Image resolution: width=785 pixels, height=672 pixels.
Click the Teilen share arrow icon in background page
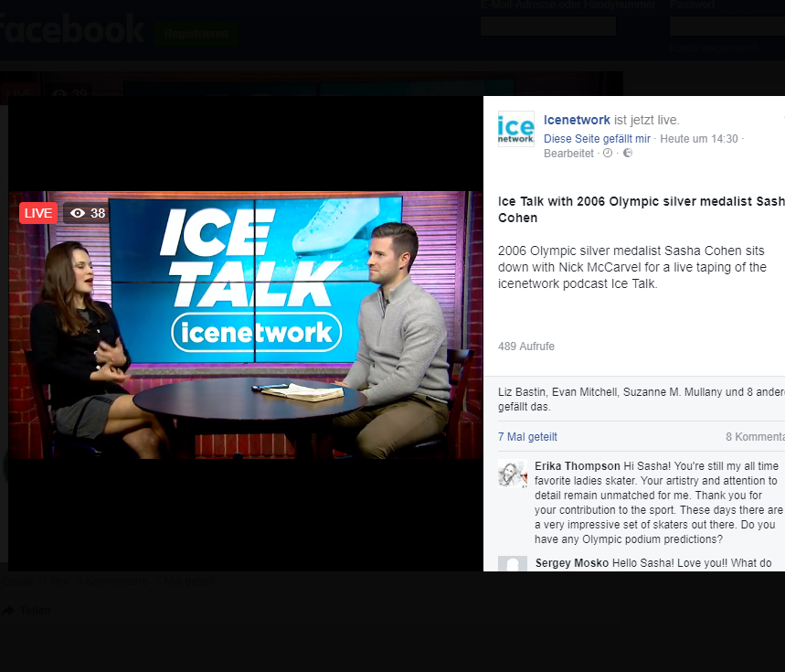pyautogui.click(x=7, y=611)
